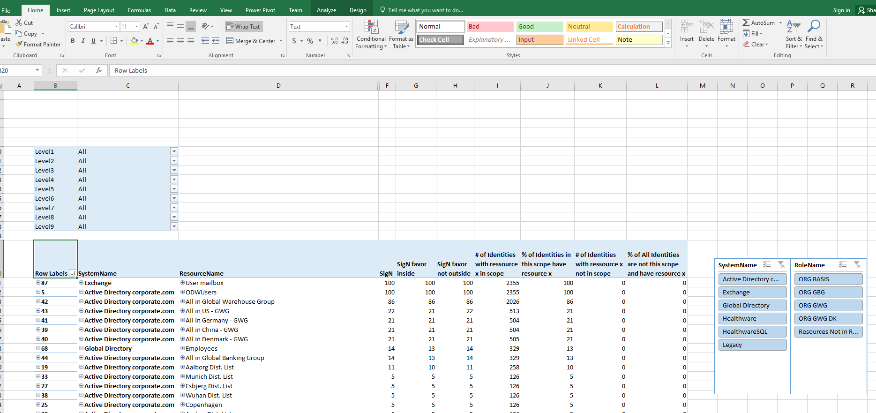Open the Level1 filter dropdown

click(174, 151)
